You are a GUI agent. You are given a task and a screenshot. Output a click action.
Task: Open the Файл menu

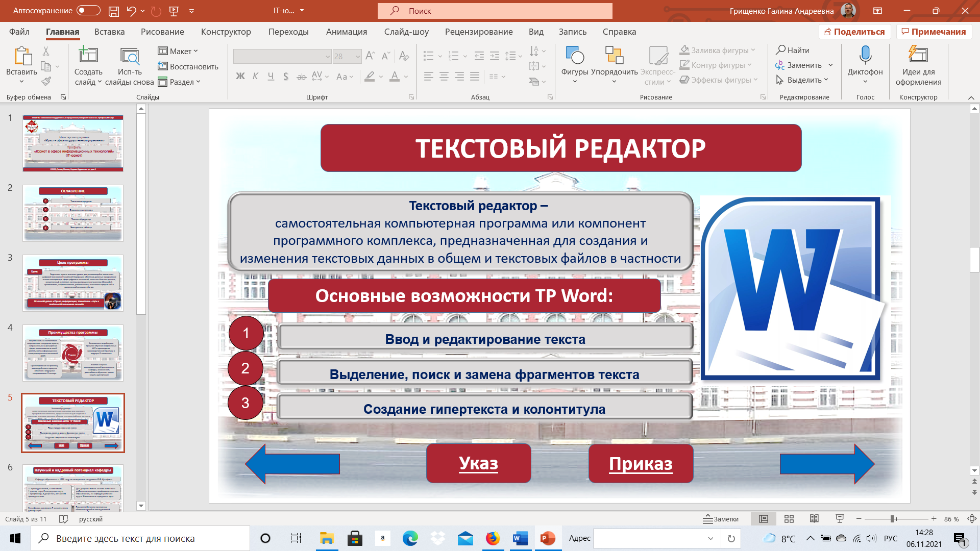click(x=19, y=32)
